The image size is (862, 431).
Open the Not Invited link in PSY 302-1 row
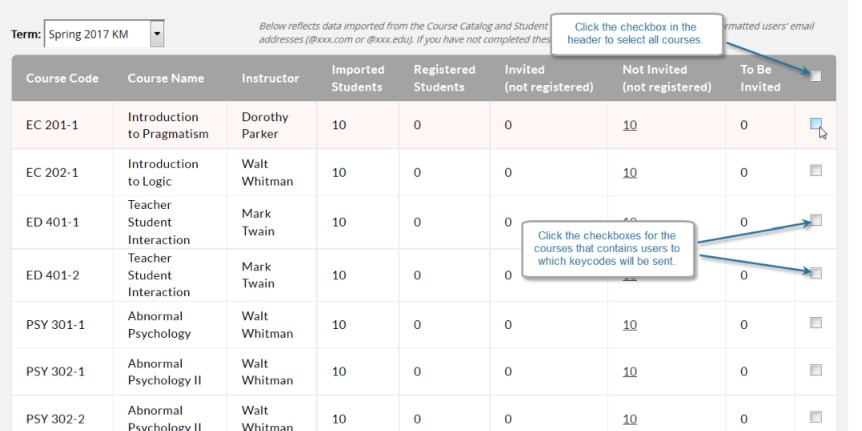[x=629, y=372]
